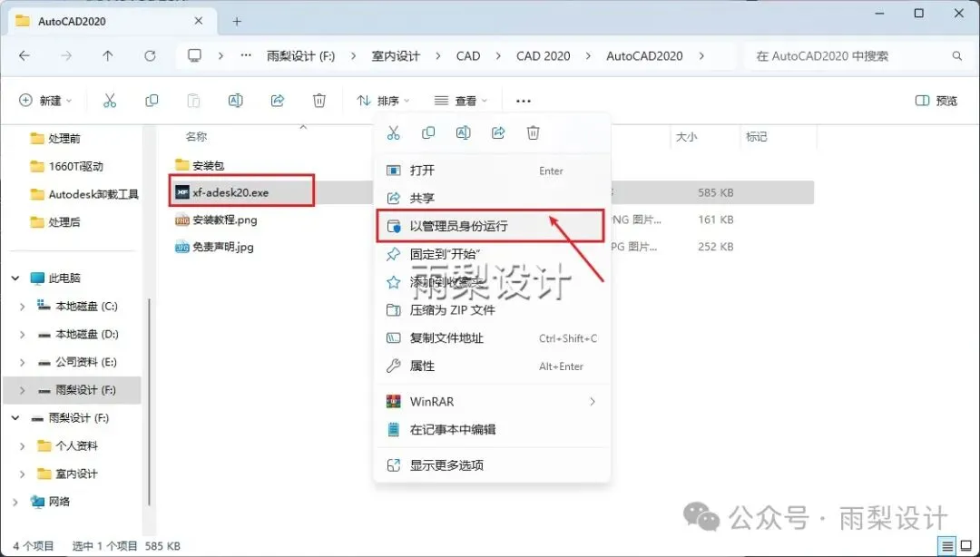
Task: Expand the 网络 tree node
Action: click(15, 502)
